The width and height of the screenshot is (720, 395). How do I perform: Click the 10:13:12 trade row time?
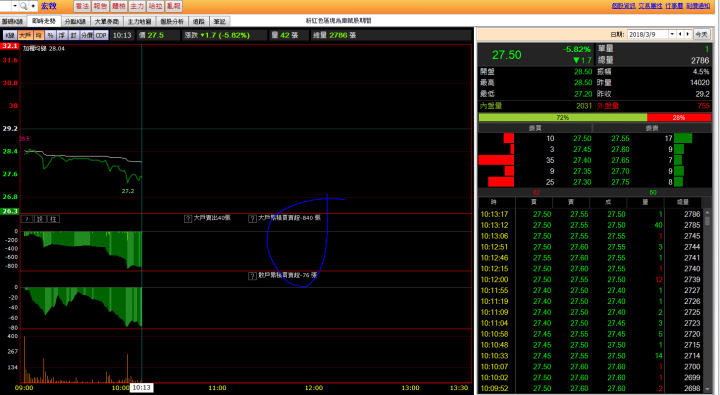pyautogui.click(x=494, y=225)
